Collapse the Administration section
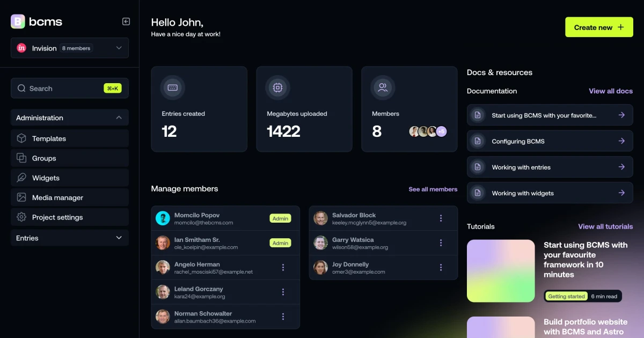Viewport: 644px width, 338px height. [x=70, y=117]
